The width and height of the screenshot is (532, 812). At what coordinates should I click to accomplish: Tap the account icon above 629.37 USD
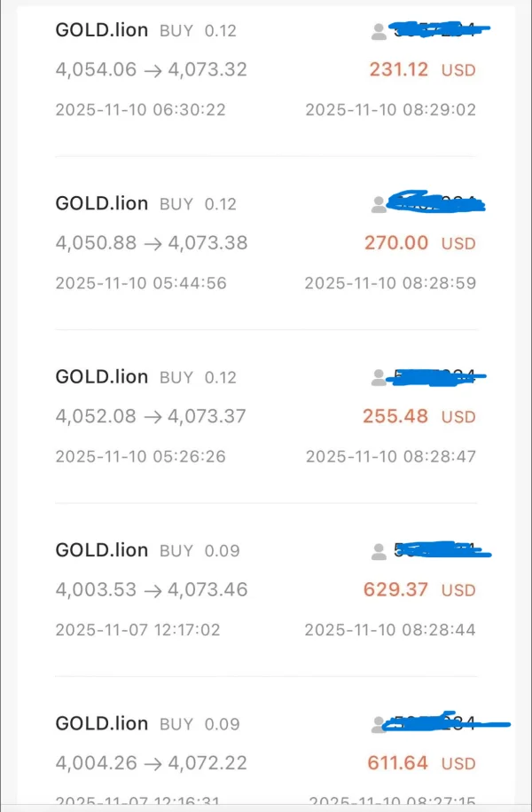click(x=379, y=551)
